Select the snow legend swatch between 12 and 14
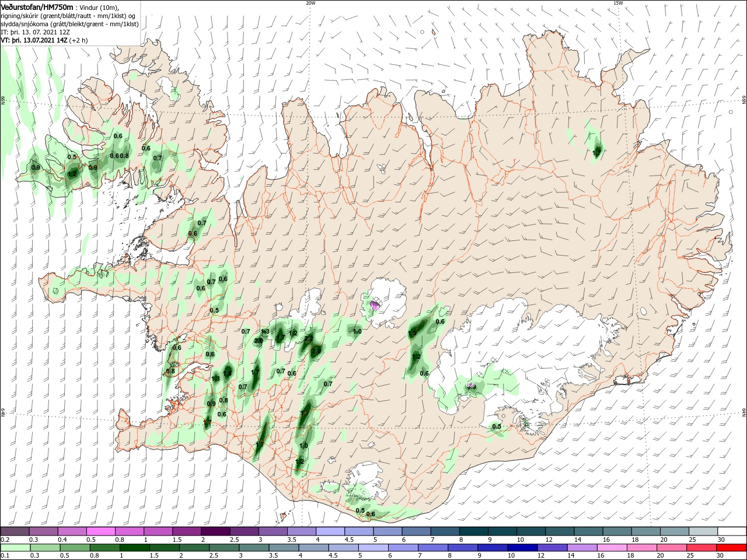The width and height of the screenshot is (747, 560). tap(560, 531)
